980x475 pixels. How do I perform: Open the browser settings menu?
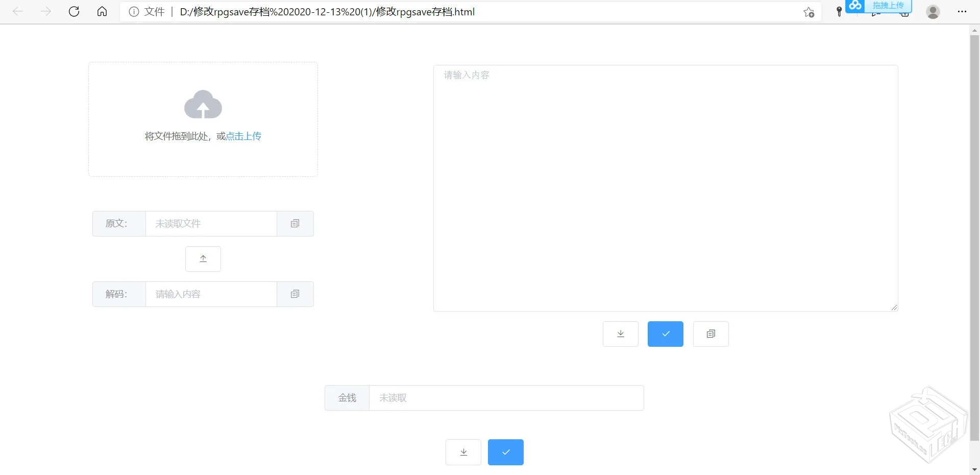963,11
